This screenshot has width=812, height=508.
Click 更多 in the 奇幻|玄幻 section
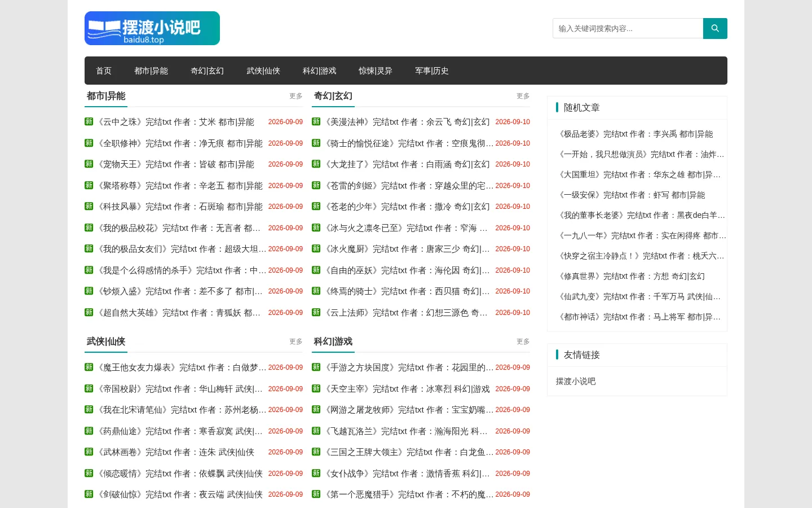[x=523, y=97]
